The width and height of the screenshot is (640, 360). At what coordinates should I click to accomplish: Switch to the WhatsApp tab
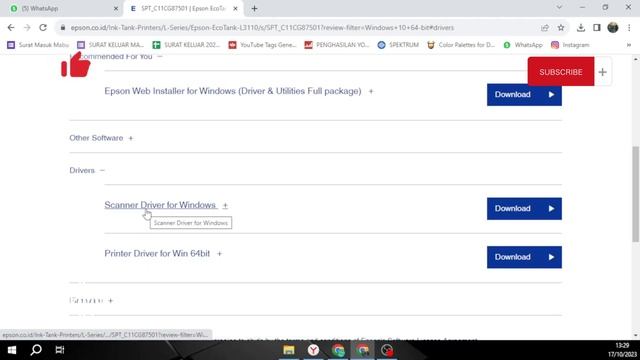pyautogui.click(x=62, y=8)
